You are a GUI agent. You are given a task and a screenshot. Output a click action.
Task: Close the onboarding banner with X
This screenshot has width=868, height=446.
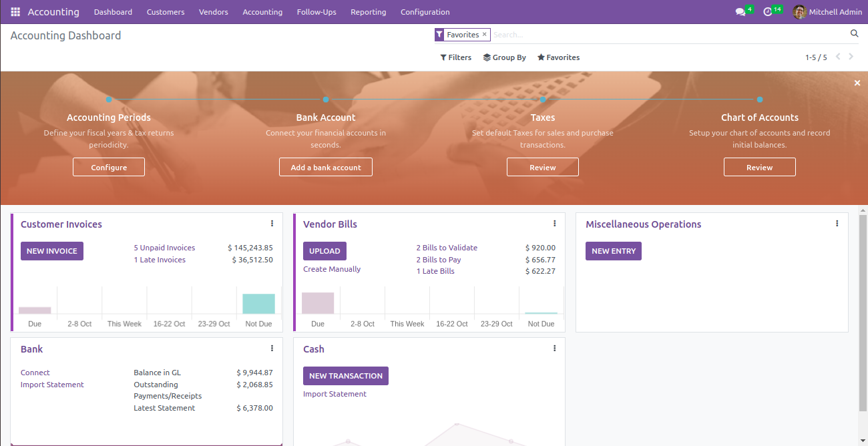click(x=857, y=83)
